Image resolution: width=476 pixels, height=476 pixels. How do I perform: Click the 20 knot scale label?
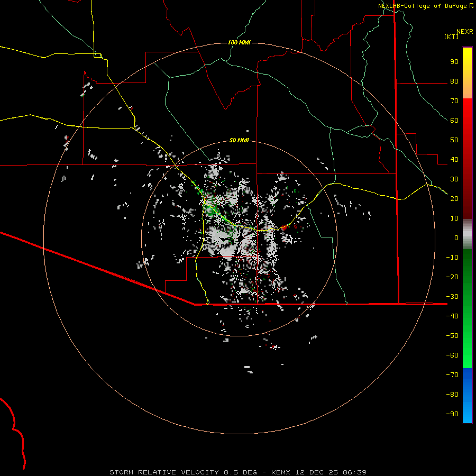(454, 198)
